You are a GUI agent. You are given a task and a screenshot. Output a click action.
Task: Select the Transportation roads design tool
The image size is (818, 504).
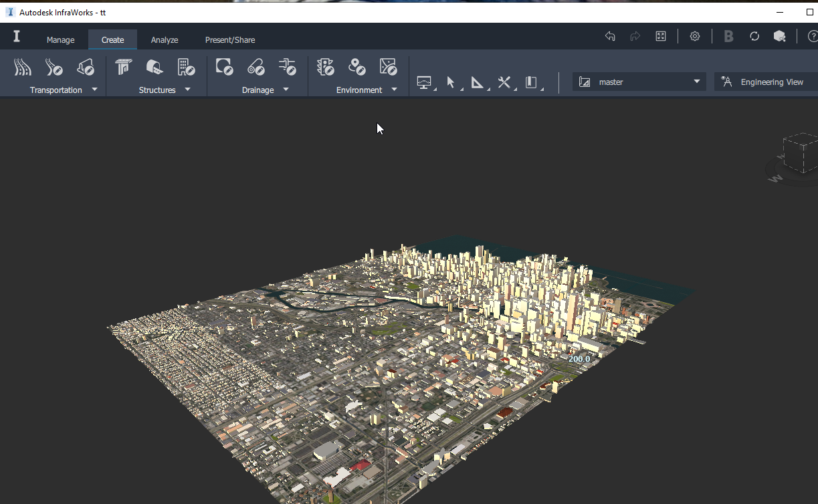point(22,67)
